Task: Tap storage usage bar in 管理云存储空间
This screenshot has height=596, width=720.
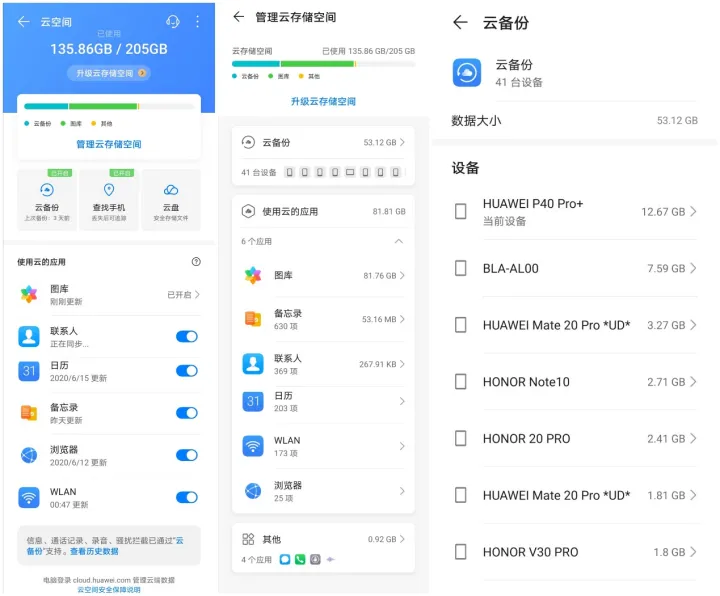Action: [323, 64]
